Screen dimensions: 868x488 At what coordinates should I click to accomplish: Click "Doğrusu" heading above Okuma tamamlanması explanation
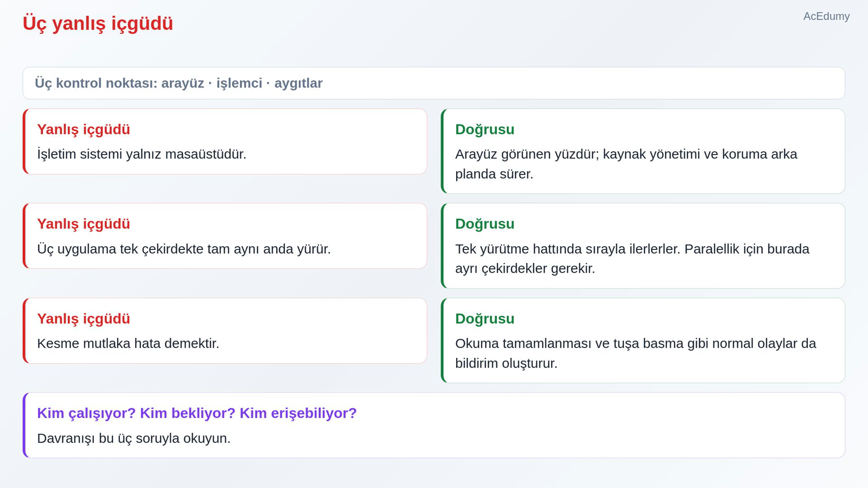point(484,319)
